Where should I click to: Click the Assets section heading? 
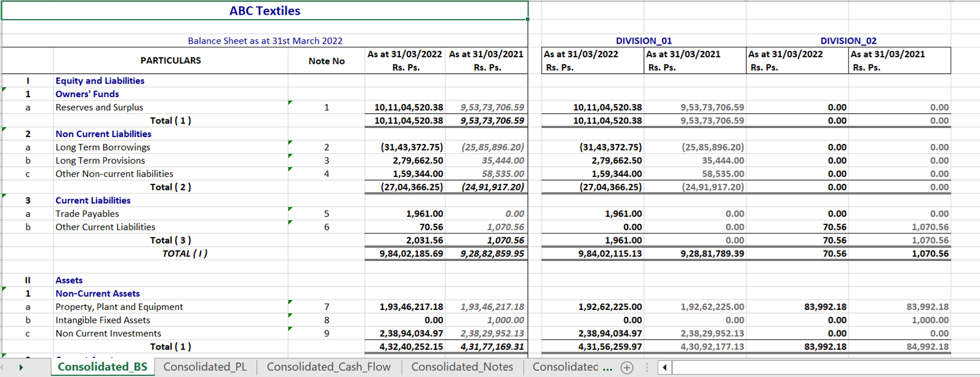(x=69, y=280)
